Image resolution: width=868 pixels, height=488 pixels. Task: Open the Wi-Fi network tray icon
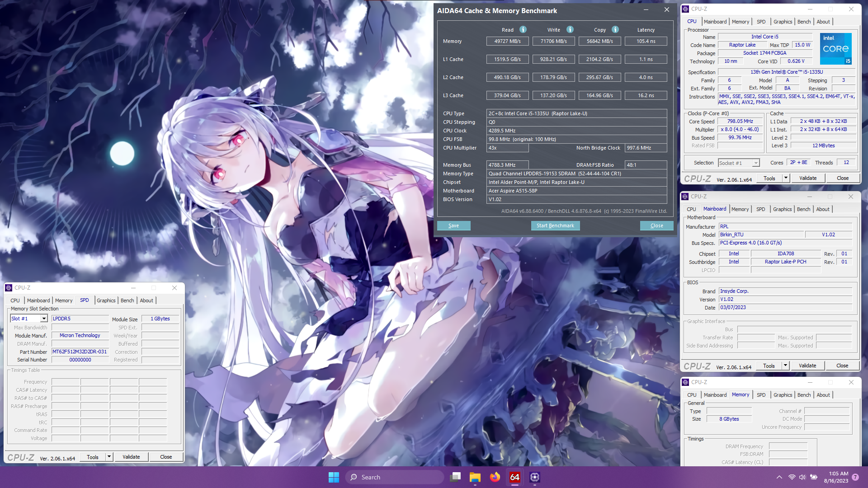click(x=792, y=477)
